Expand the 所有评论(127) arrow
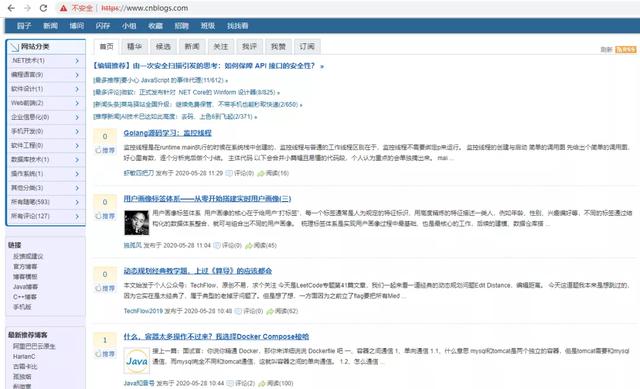The image size is (640, 389). pos(77,216)
